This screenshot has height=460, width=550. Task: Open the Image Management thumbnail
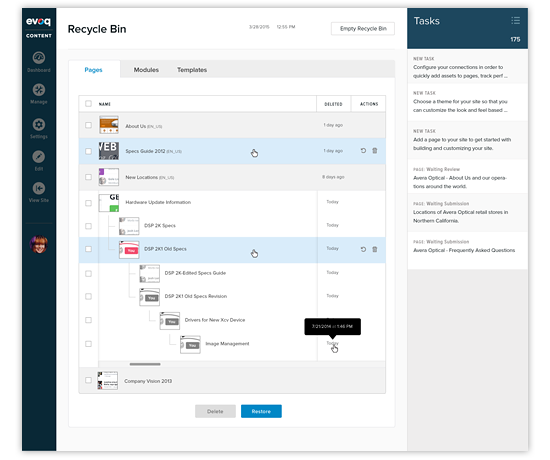pyautogui.click(x=190, y=345)
